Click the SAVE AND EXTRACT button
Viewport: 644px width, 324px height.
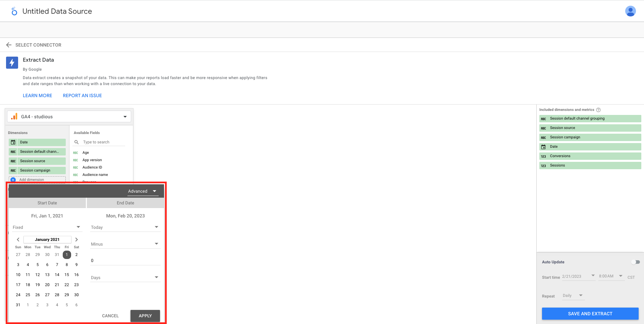590,314
